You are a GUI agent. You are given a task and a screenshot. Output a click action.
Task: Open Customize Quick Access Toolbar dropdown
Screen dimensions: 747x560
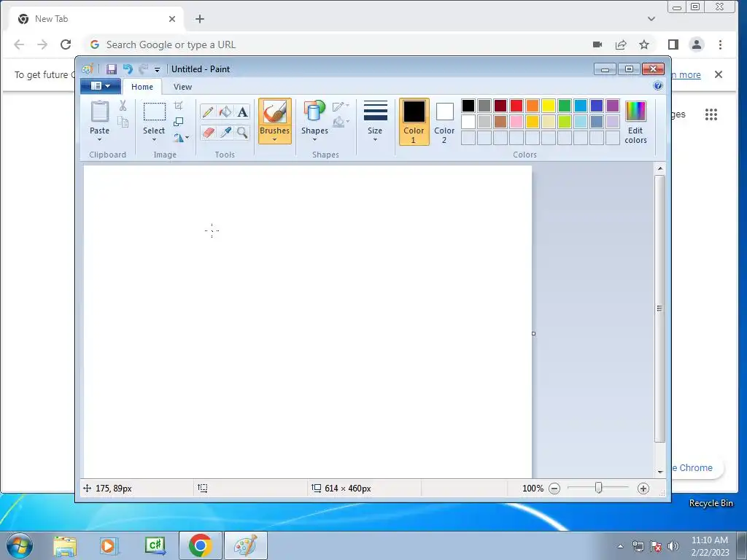158,69
